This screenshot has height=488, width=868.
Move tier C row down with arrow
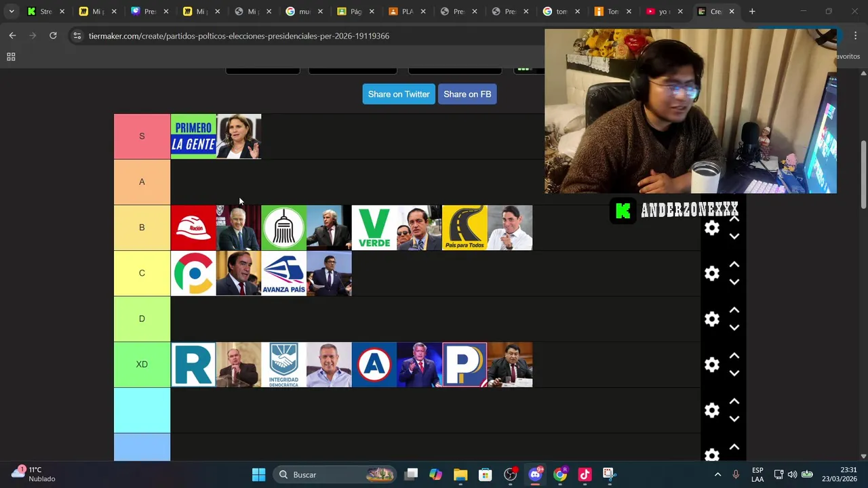point(734,282)
